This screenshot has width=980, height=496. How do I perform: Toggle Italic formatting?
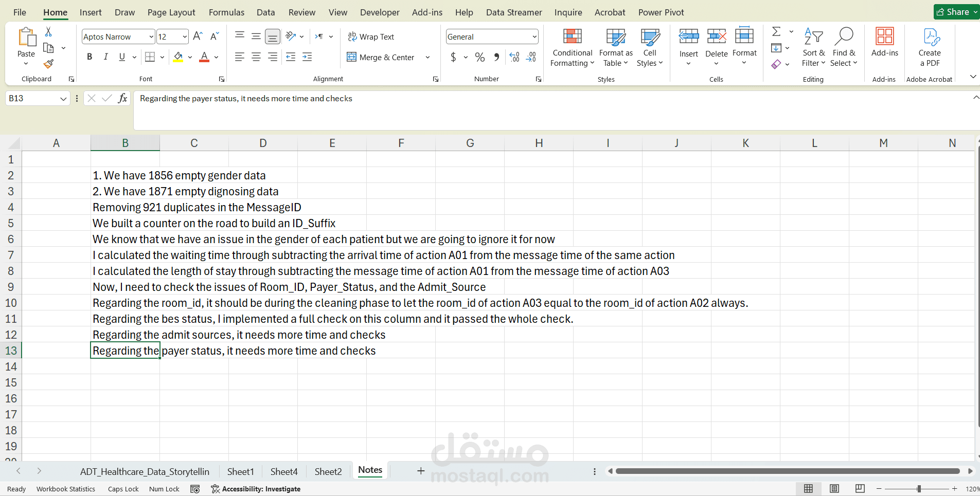point(106,57)
